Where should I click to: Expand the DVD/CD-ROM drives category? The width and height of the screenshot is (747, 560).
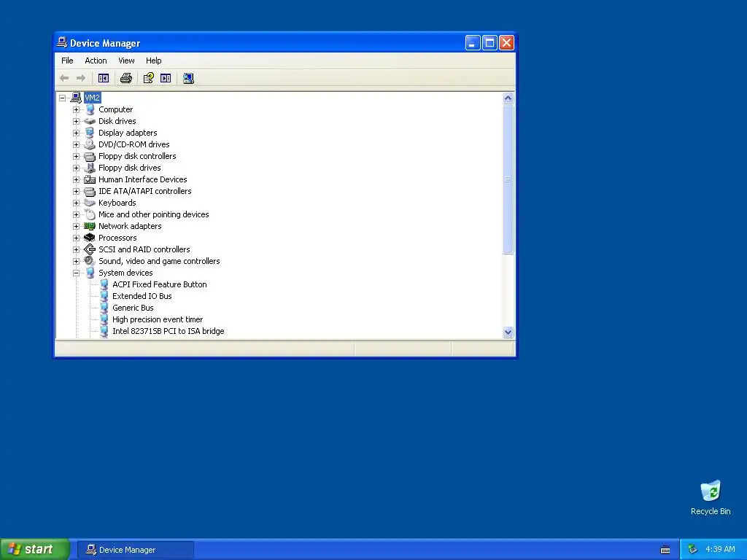(76, 144)
